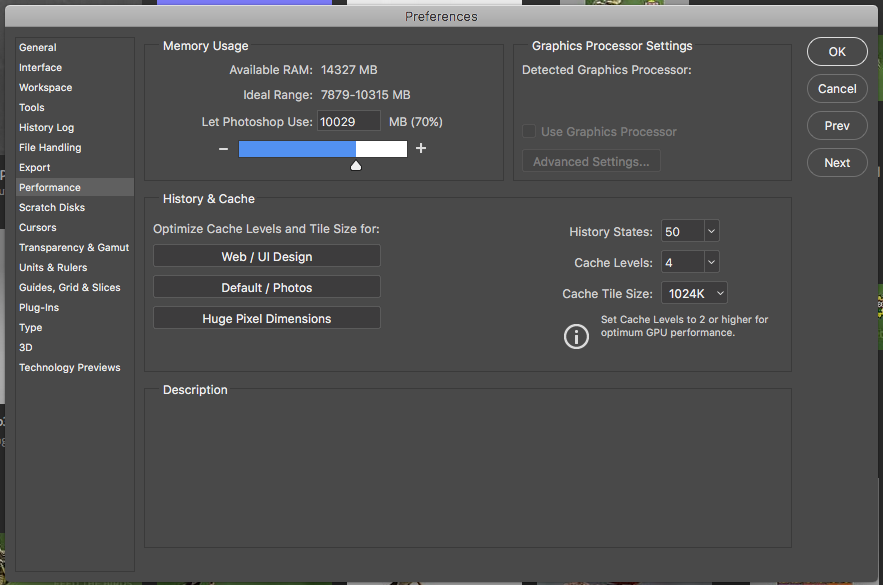Open the Cache Levels dropdown arrow
883x585 pixels.
click(x=711, y=262)
